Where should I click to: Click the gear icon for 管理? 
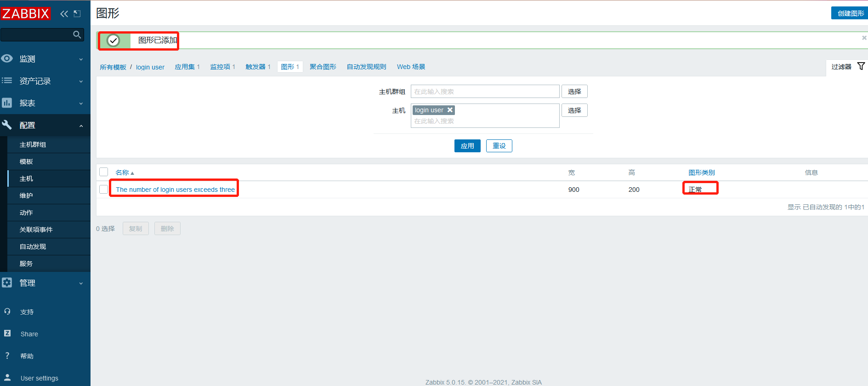(7, 282)
